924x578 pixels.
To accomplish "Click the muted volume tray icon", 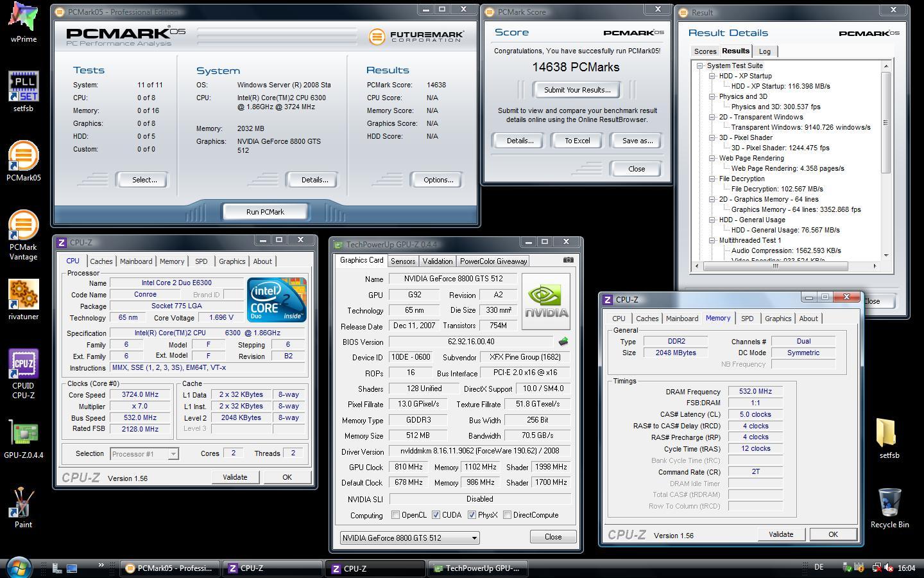I will click(889, 568).
